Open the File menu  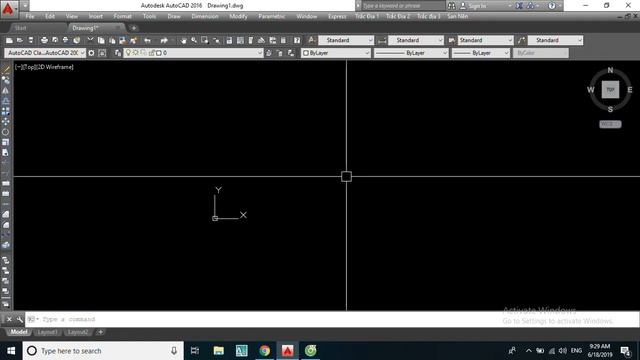pyautogui.click(x=30, y=16)
